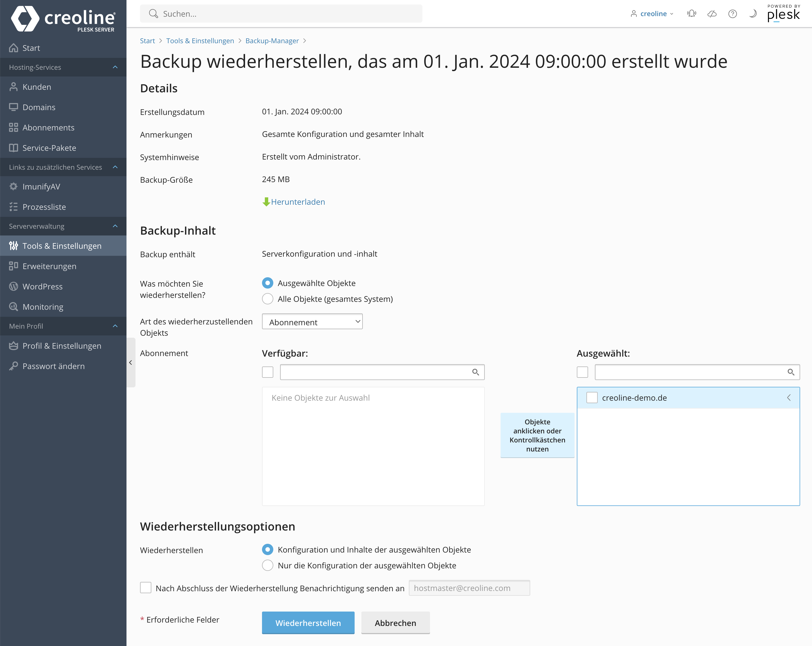This screenshot has height=646, width=812.
Task: Click the ImunifyAV gear icon
Action: 14,186
